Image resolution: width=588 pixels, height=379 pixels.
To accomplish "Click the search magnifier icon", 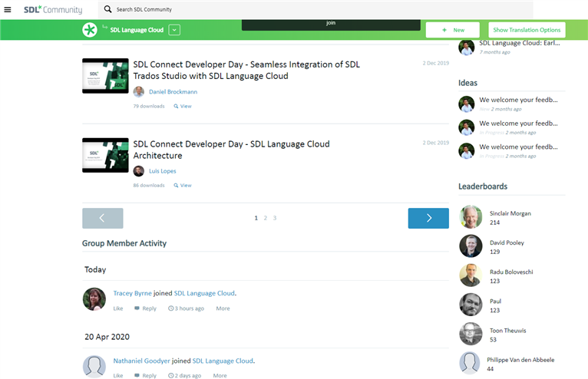I will tap(107, 9).
